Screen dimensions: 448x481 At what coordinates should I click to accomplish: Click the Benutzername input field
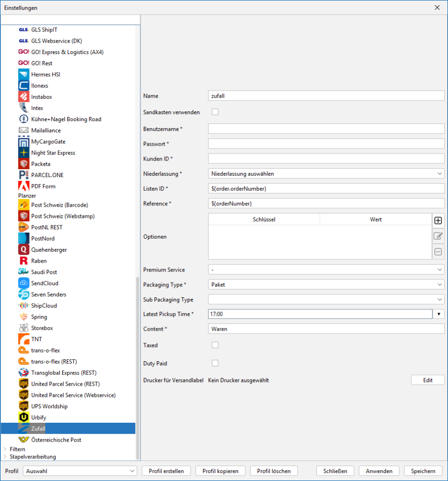pyautogui.click(x=326, y=129)
